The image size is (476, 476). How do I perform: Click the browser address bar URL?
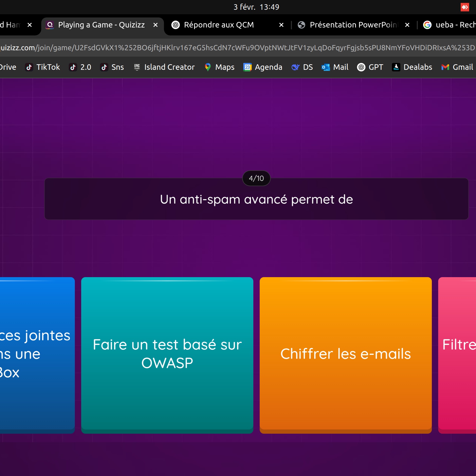(x=238, y=48)
